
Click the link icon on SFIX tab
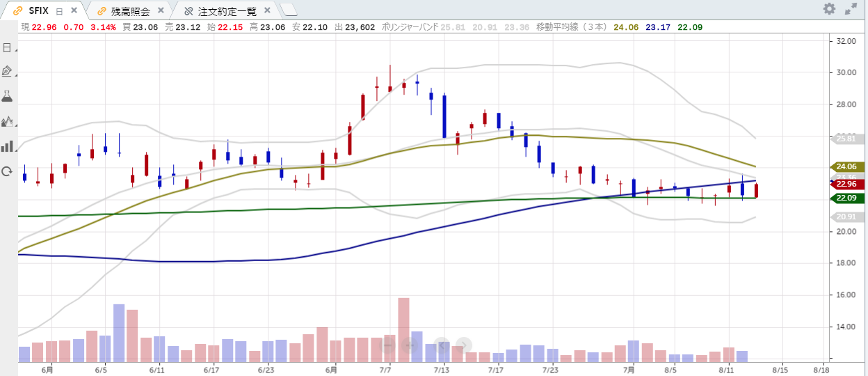18,11
